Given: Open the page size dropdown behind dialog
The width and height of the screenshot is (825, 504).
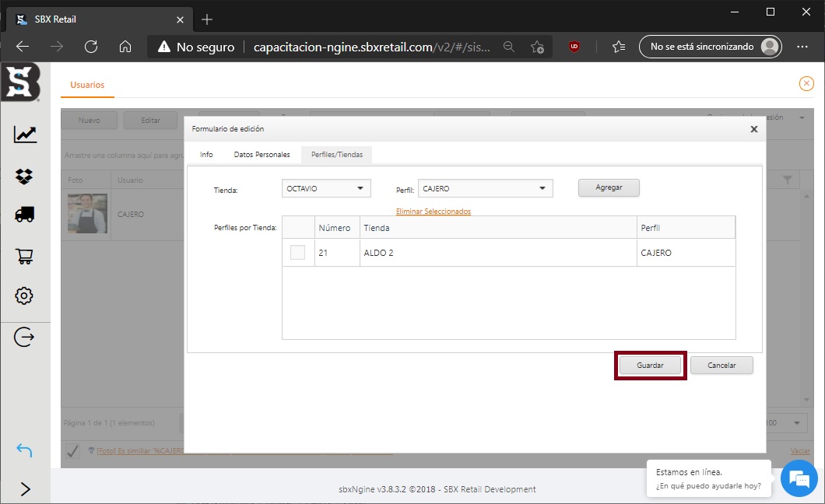Looking at the screenshot, I should (796, 422).
